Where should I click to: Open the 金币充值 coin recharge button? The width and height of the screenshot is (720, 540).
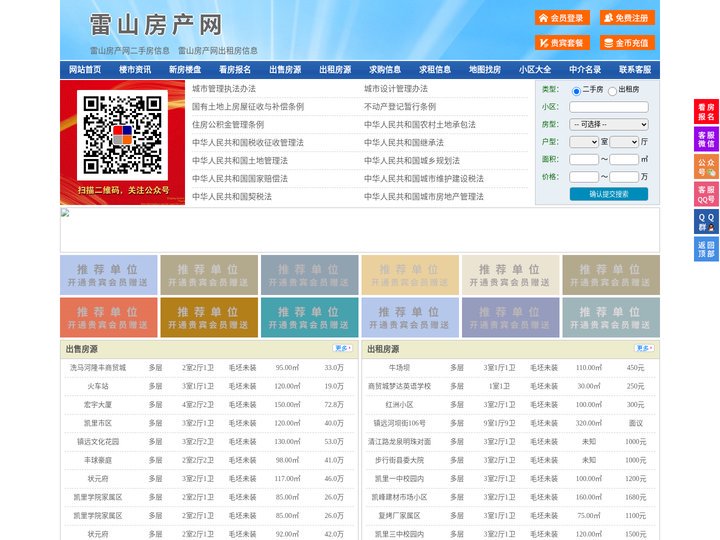[x=627, y=43]
